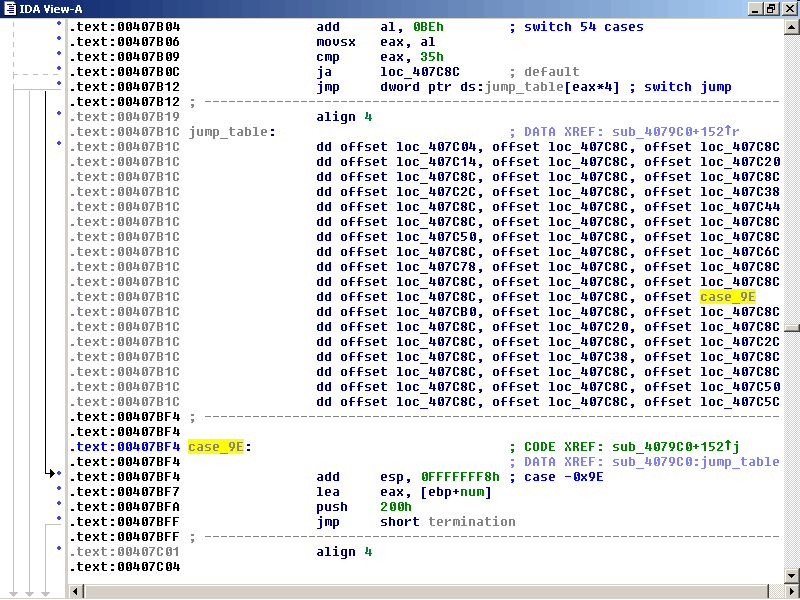Select the highlighted case_9E label

click(x=215, y=447)
